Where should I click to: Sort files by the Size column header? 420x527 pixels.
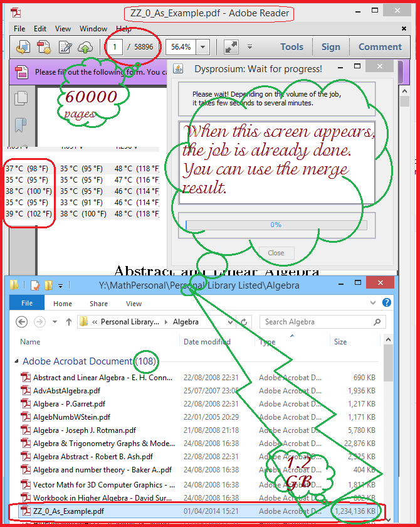pos(340,342)
